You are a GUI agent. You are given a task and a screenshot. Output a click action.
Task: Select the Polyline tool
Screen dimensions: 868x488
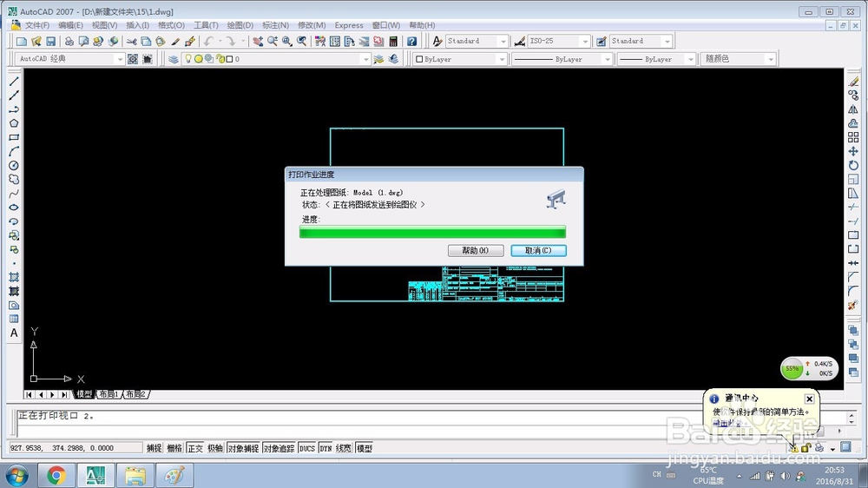15,109
